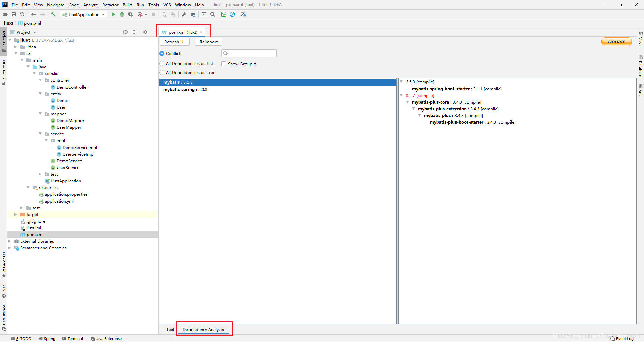Open the VCS menu

pyautogui.click(x=167, y=5)
